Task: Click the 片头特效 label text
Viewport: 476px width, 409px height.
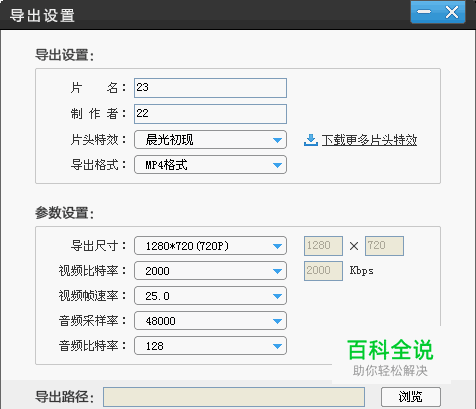Action: pyautogui.click(x=98, y=140)
